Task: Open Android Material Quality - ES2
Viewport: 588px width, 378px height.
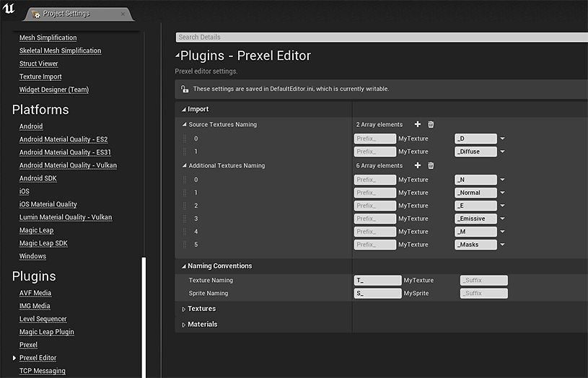Action: coord(63,139)
